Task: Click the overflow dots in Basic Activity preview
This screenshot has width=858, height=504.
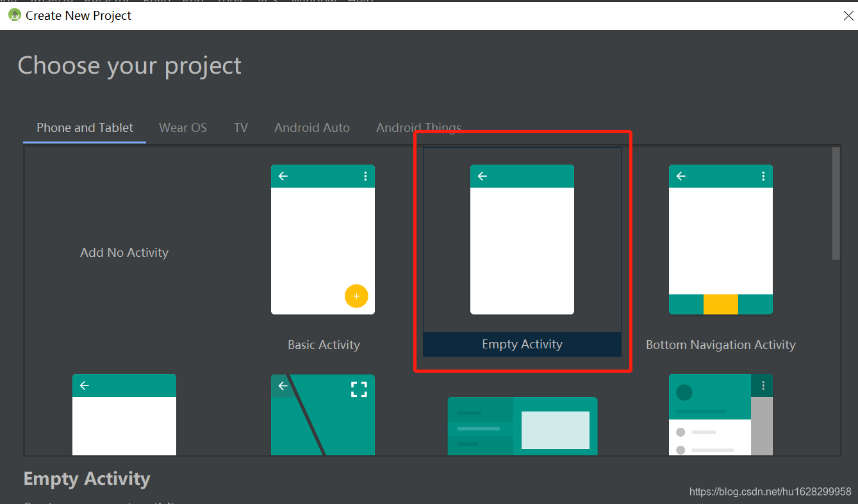Action: coord(365,176)
